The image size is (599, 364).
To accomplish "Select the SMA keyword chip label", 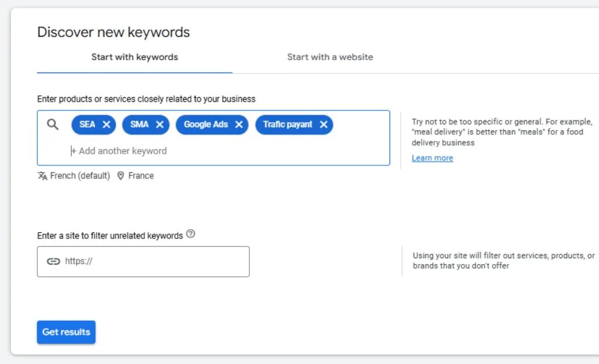I will [x=139, y=124].
